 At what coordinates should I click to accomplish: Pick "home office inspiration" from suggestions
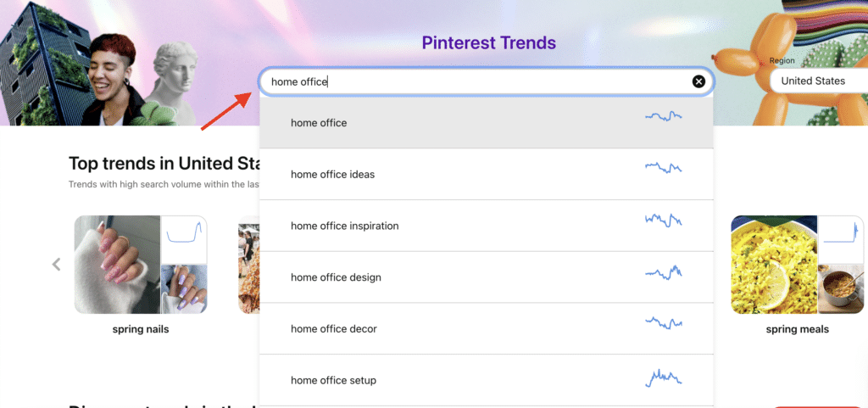(x=344, y=226)
